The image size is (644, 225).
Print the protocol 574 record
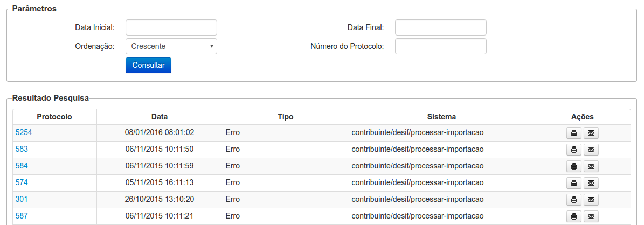[x=574, y=183]
